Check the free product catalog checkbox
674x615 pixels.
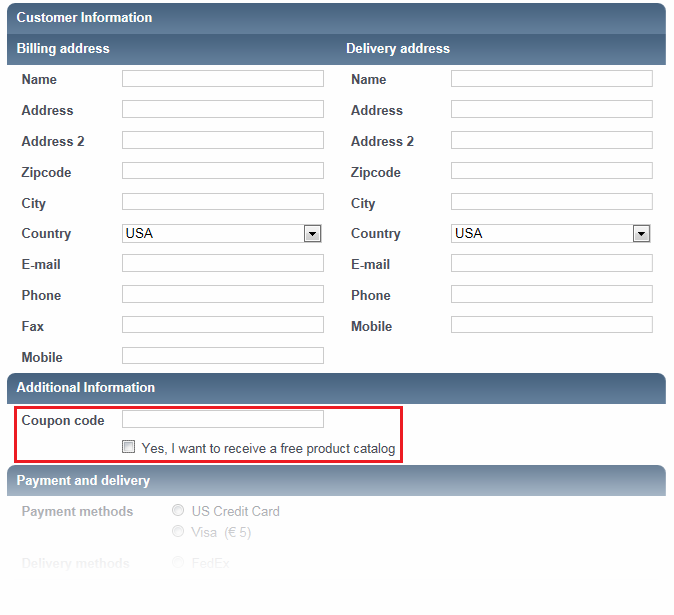pos(128,448)
